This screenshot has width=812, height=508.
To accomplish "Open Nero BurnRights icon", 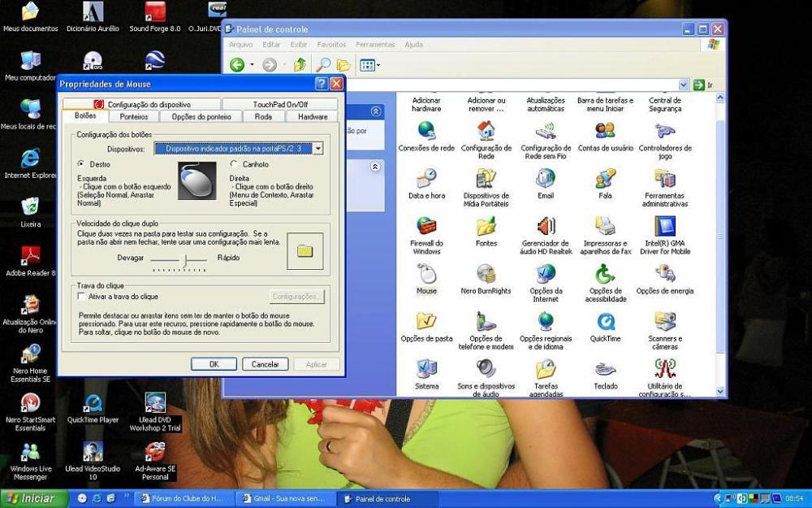I will [x=486, y=275].
